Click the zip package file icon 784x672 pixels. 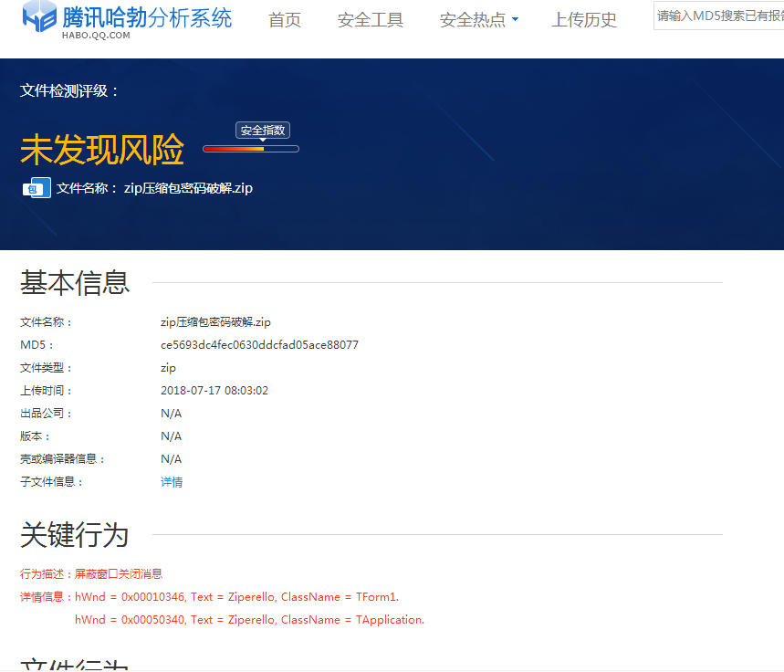pyautogui.click(x=37, y=188)
